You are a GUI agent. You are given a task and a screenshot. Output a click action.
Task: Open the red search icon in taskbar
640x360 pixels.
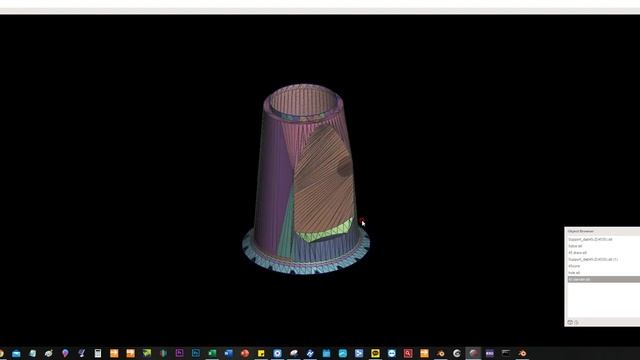click(408, 353)
